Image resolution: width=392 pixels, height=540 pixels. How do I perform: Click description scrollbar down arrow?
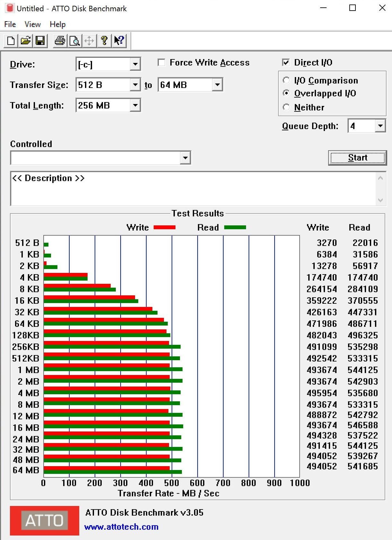point(380,200)
